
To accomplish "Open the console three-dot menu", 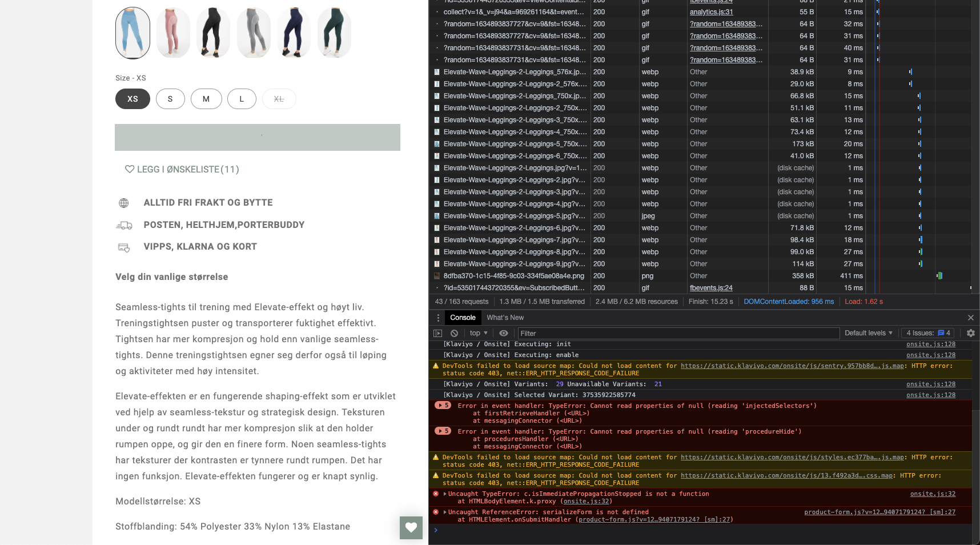I will click(x=438, y=318).
